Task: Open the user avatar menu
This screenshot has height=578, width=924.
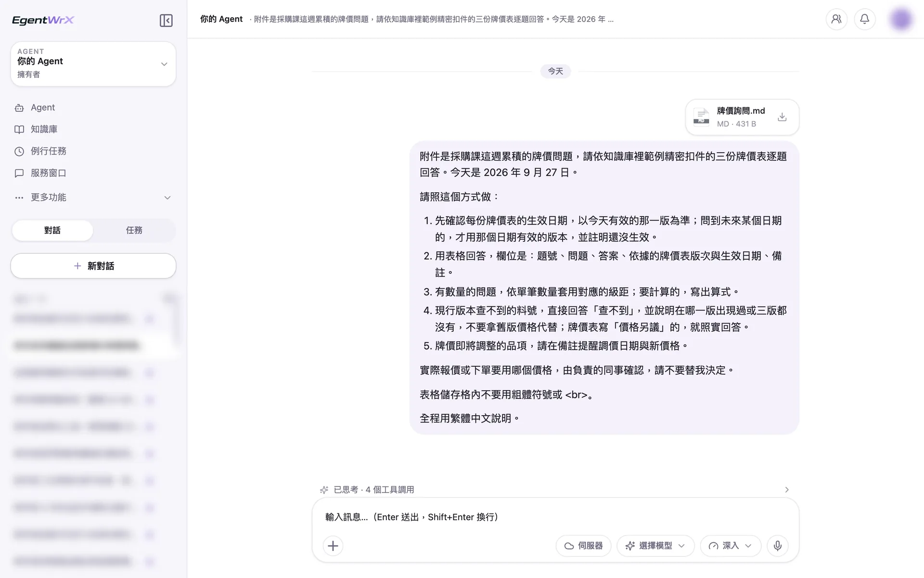Action: coord(901,19)
